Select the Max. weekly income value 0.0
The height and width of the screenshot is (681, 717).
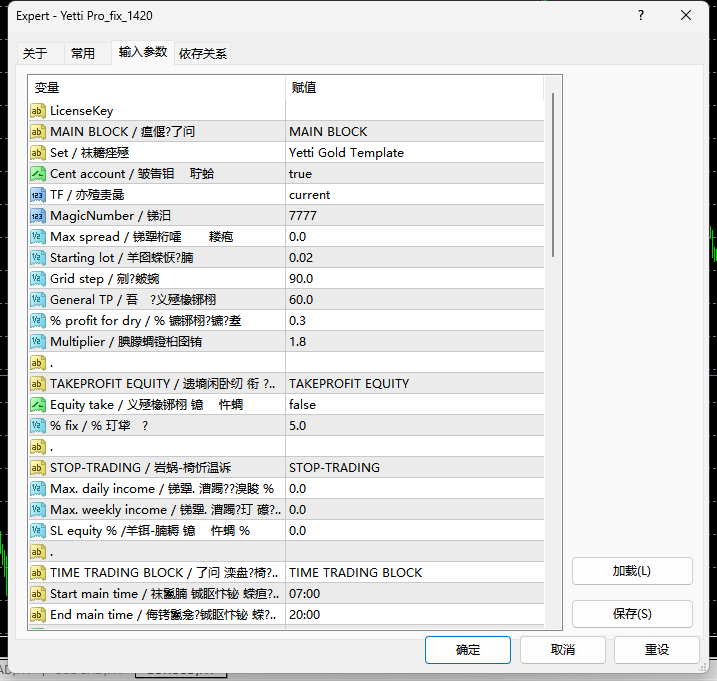coord(415,510)
